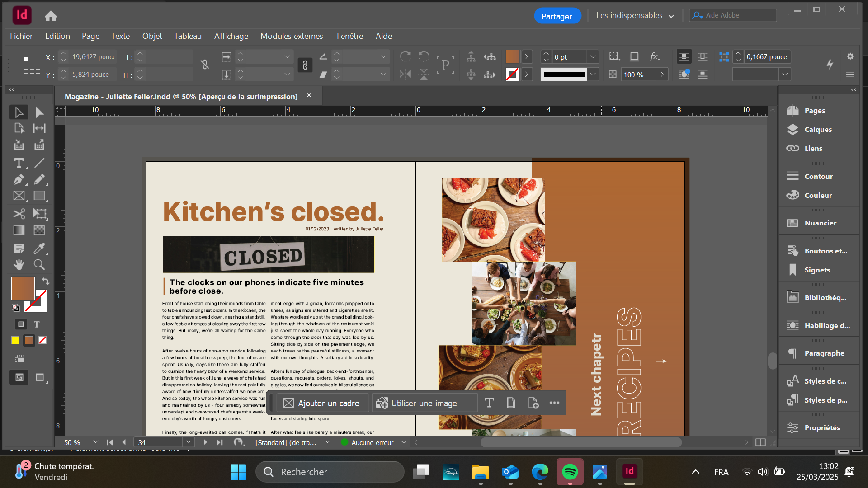Click the X position field
The image size is (868, 488).
(x=93, y=57)
